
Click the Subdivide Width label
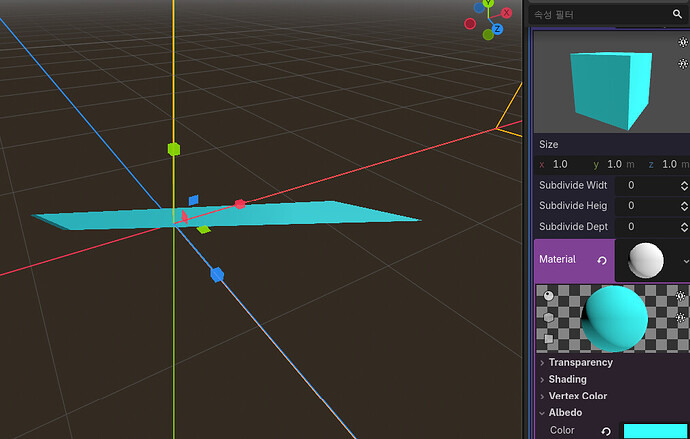573,185
